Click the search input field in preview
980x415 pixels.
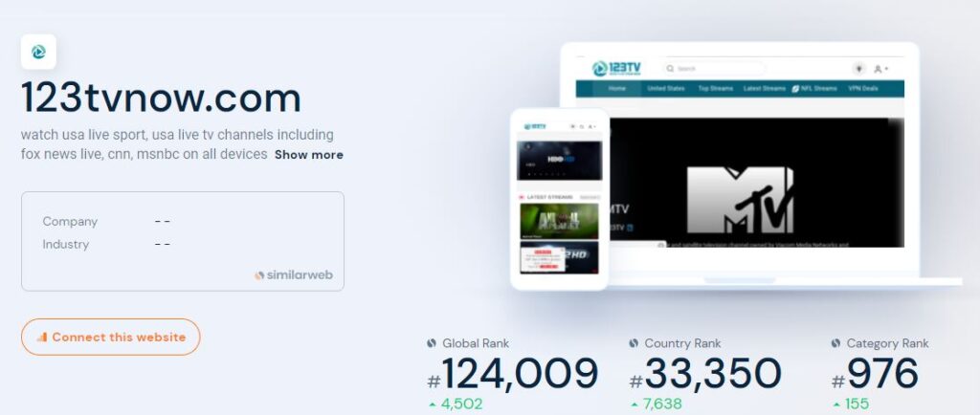(718, 69)
